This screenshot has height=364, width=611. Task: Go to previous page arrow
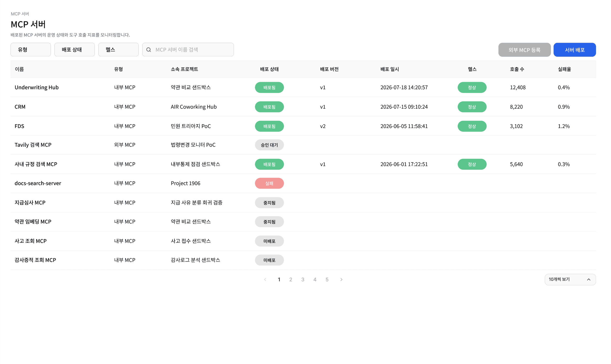click(265, 280)
